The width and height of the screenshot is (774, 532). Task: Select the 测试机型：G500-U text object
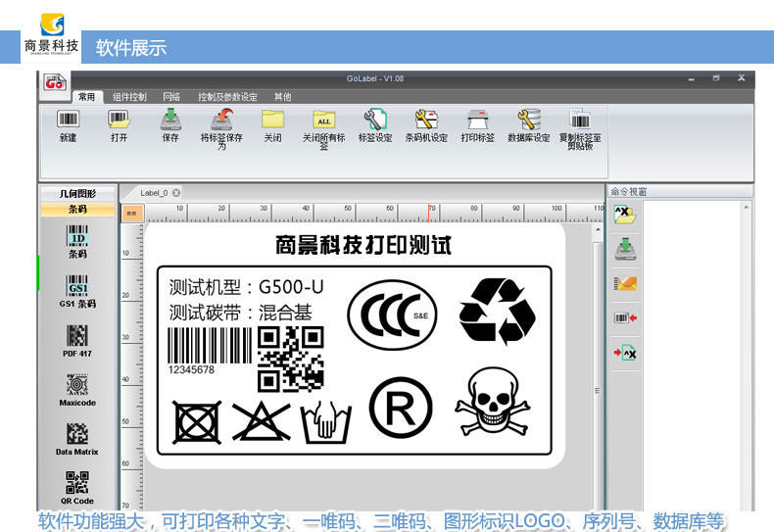[246, 287]
